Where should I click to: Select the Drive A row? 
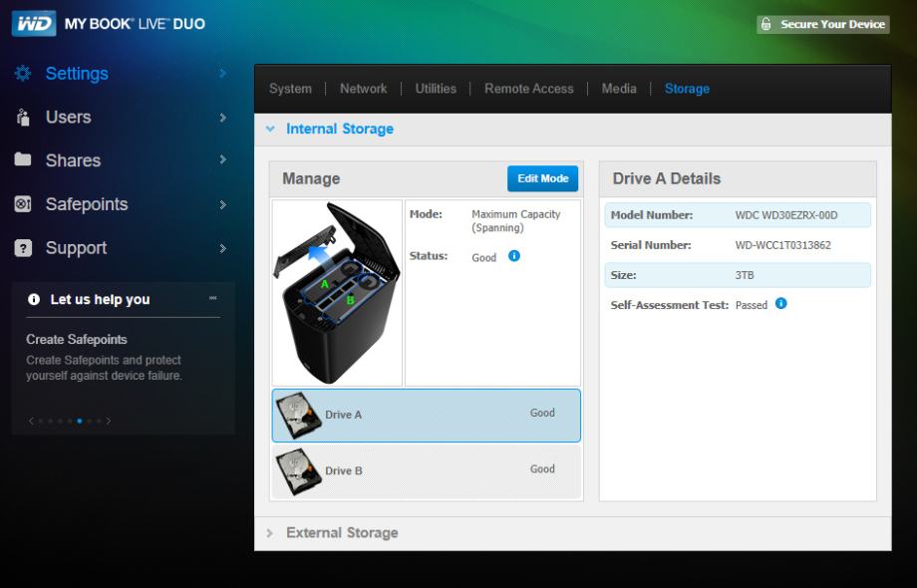click(427, 416)
